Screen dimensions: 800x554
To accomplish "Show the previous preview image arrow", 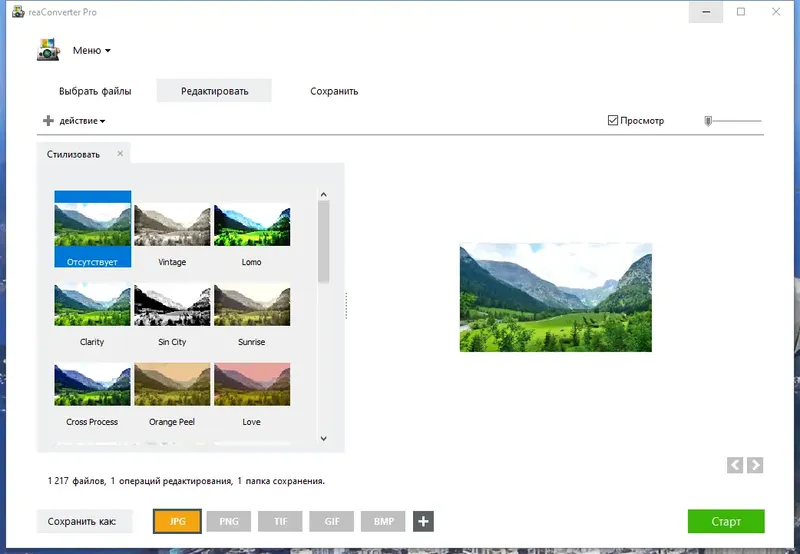I will tap(735, 465).
